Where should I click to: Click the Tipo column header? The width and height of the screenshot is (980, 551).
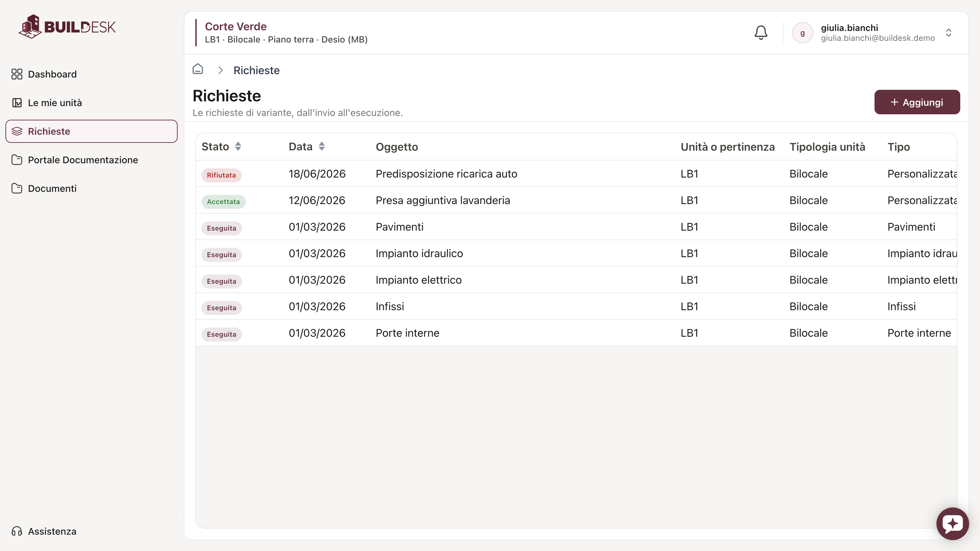click(x=899, y=147)
